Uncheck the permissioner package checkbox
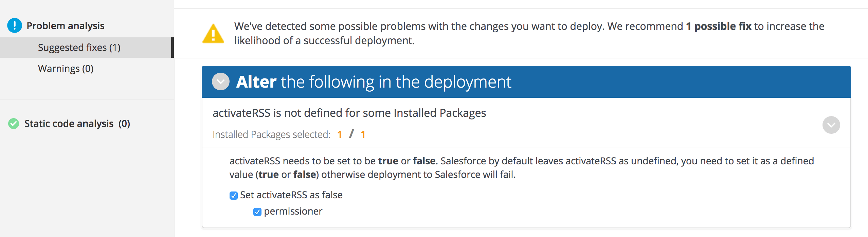The height and width of the screenshot is (237, 868). click(x=257, y=211)
